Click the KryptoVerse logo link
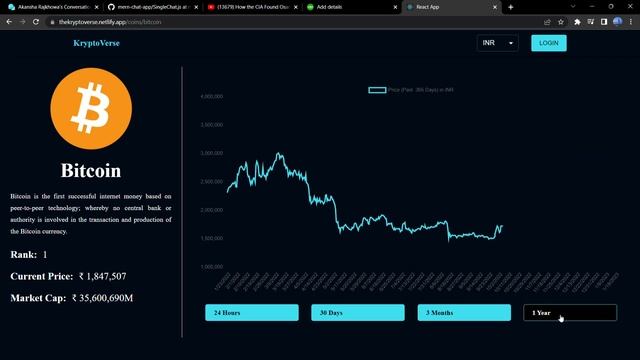Viewport: 640px width, 360px height. tap(96, 43)
